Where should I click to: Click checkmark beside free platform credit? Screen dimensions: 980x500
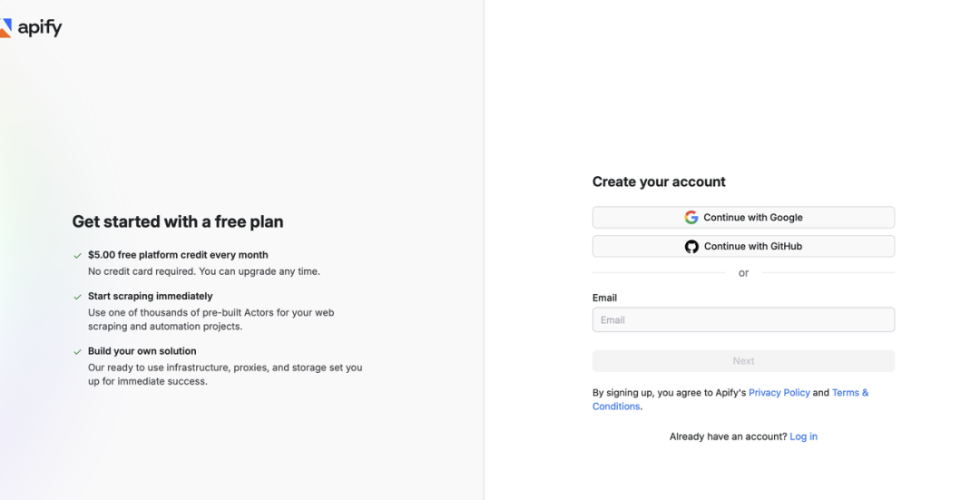tap(78, 256)
